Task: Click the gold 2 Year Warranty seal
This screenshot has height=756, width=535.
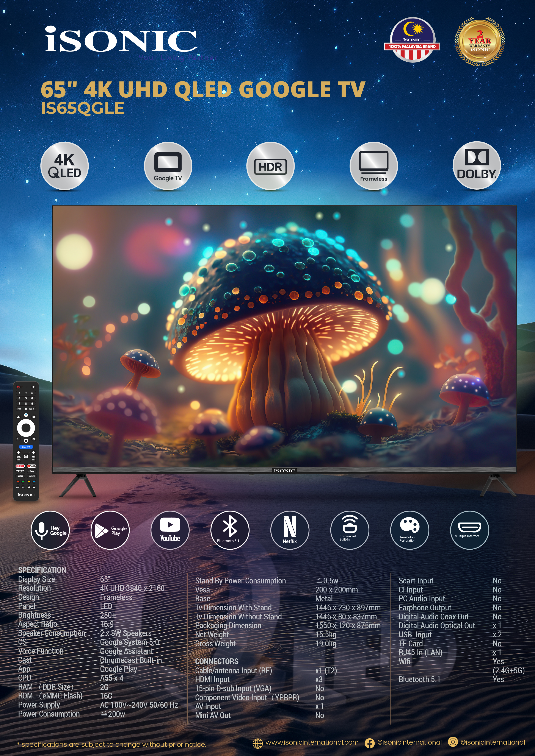Action: tap(480, 41)
